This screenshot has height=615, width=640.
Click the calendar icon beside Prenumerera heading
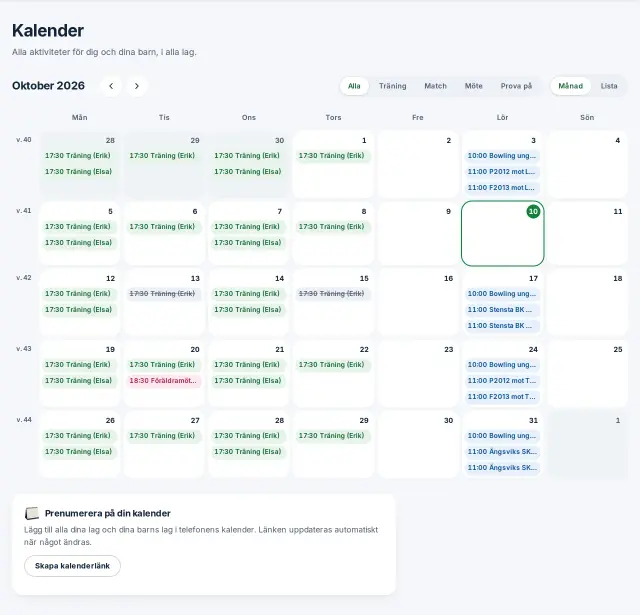[32, 513]
